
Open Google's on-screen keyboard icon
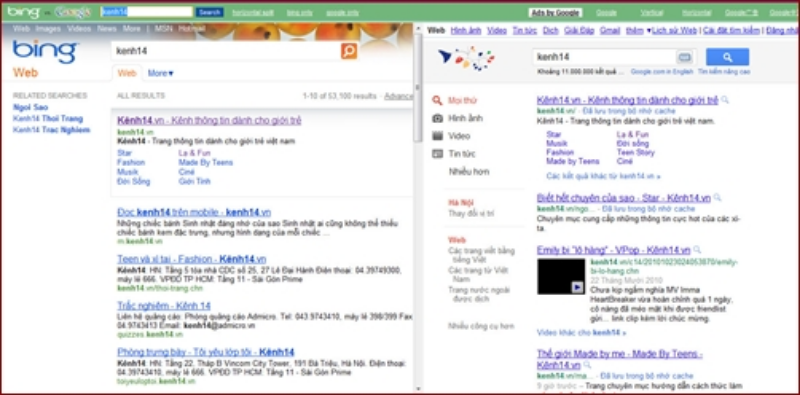coord(685,57)
